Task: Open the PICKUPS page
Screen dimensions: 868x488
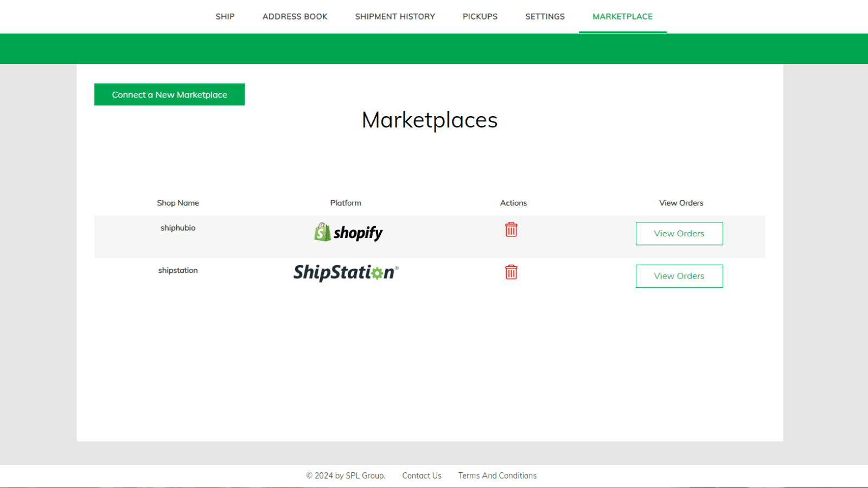Action: [x=480, y=16]
